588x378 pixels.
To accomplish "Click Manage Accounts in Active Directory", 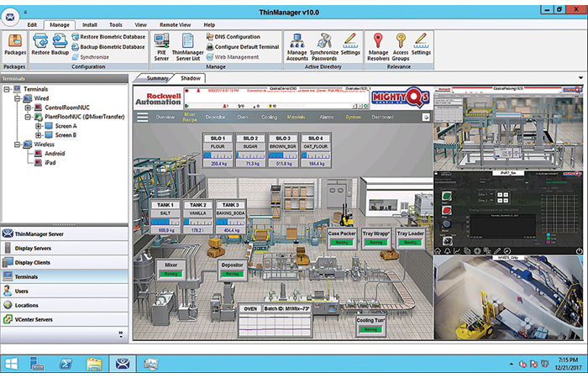I will 297,45.
